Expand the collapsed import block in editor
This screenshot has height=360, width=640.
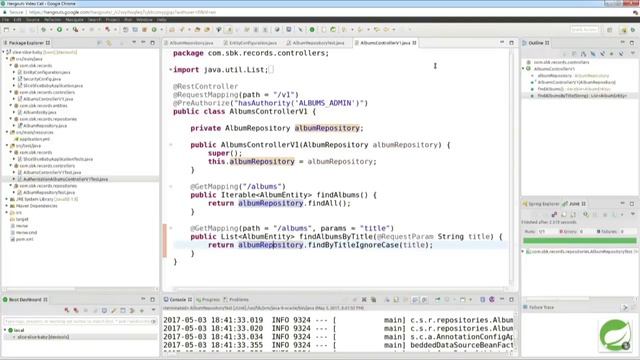171,70
